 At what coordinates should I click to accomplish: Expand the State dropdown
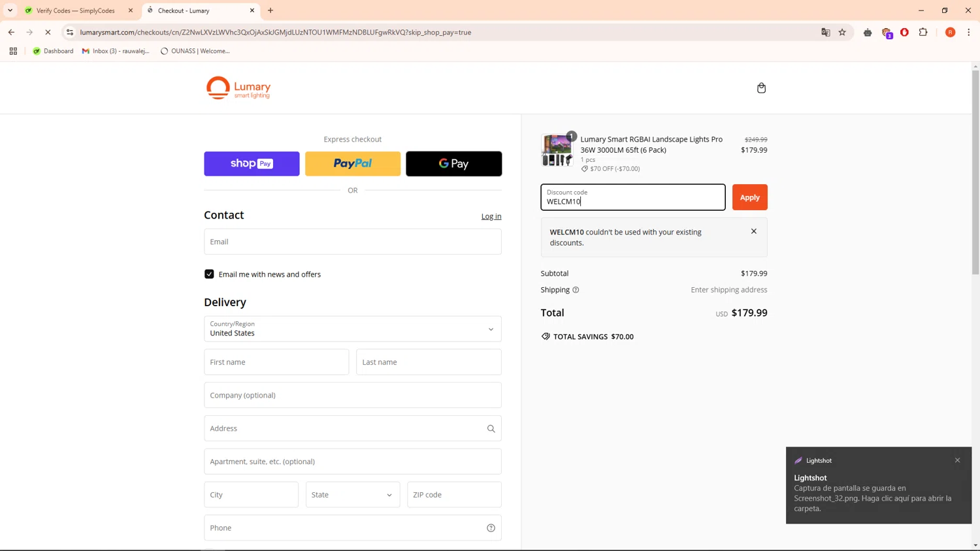click(353, 495)
